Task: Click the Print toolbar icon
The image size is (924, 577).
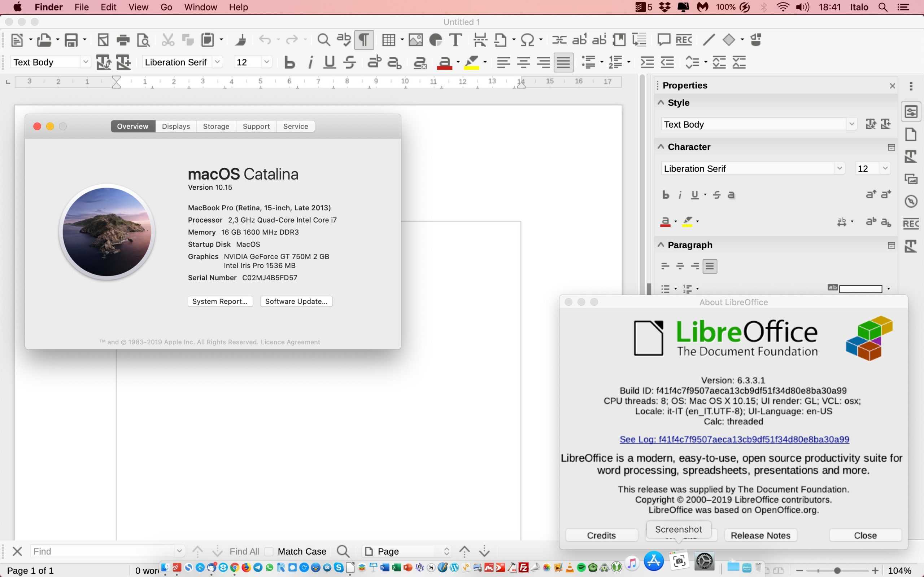Action: 123,40
